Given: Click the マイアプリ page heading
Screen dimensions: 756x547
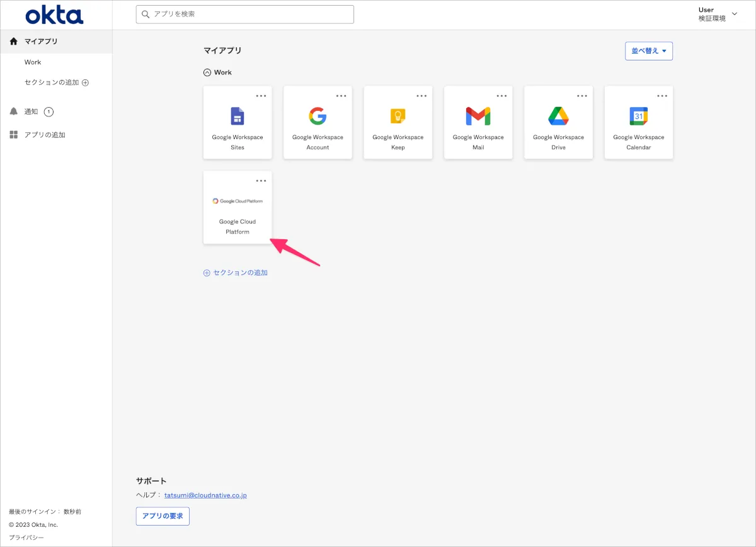Looking at the screenshot, I should (x=222, y=50).
